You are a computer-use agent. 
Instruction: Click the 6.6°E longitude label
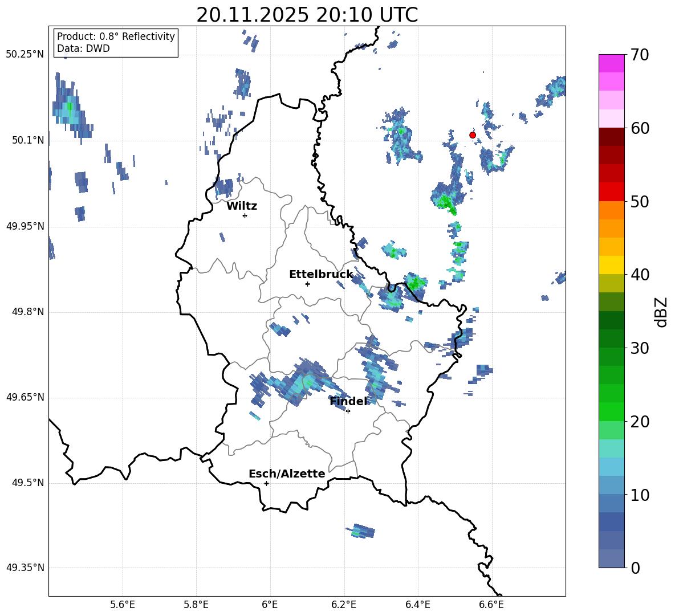[491, 605]
